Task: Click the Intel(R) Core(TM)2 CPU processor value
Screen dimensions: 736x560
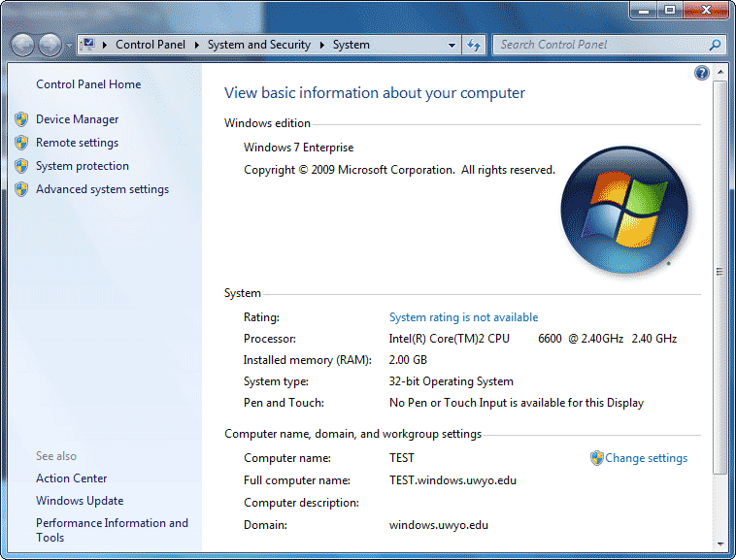Action: 533,339
